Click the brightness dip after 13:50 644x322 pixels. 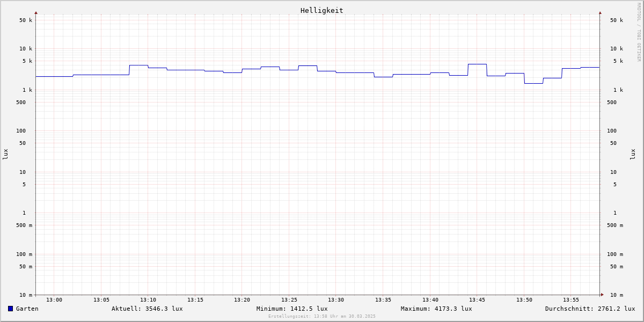(x=533, y=83)
